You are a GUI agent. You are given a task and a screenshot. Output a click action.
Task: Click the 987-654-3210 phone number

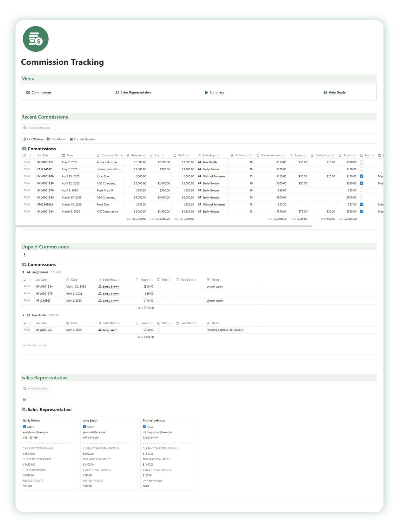coord(91,438)
